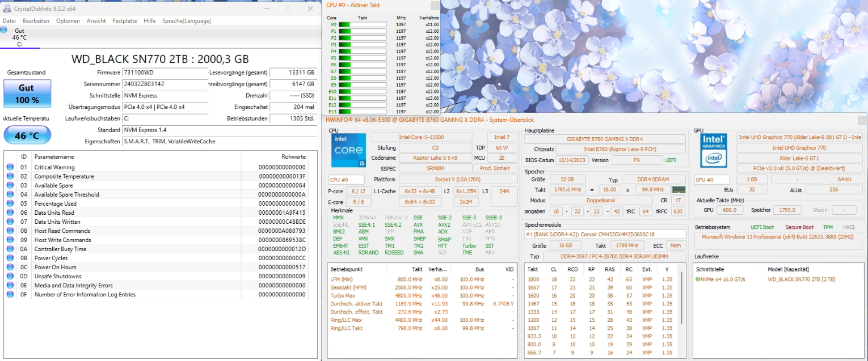Click the blue status ball above the drive's Gut label
Image resolution: width=868 pixels, height=361 pixels.
[x=4, y=29]
